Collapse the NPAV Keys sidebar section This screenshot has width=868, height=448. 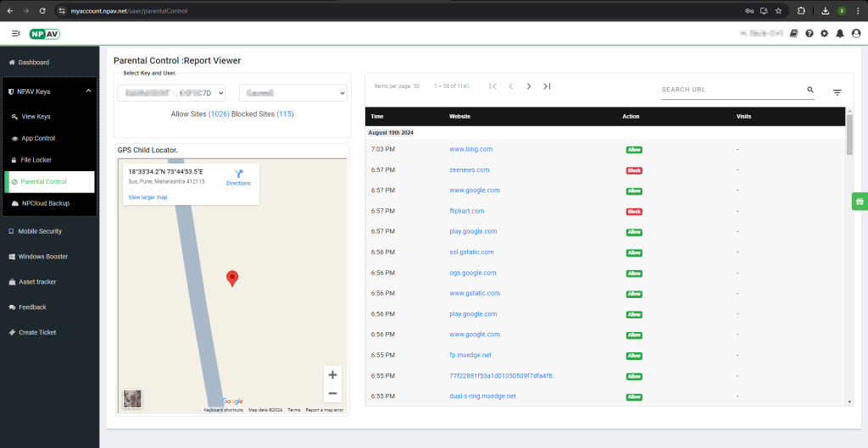(x=88, y=91)
